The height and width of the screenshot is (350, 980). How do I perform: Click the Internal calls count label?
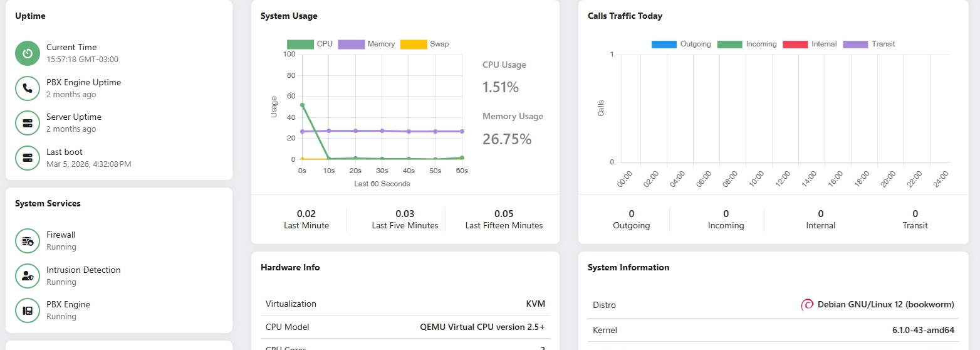click(821, 225)
